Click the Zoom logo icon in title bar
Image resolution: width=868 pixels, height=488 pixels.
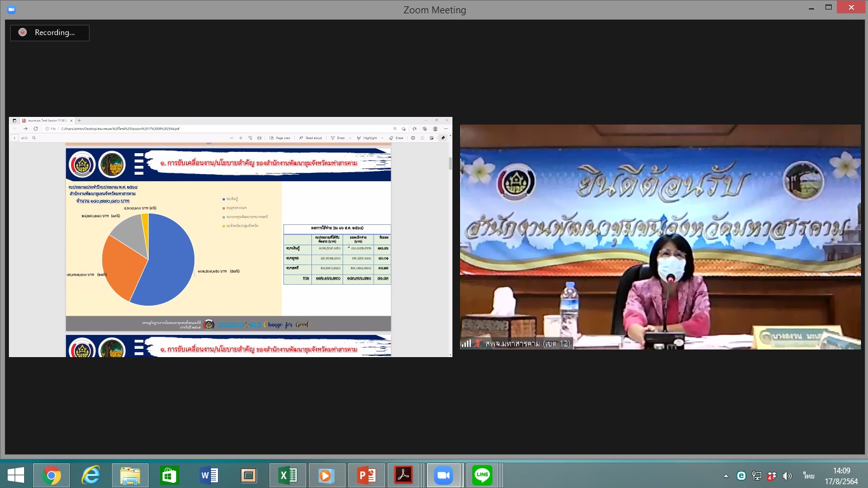pos(11,10)
